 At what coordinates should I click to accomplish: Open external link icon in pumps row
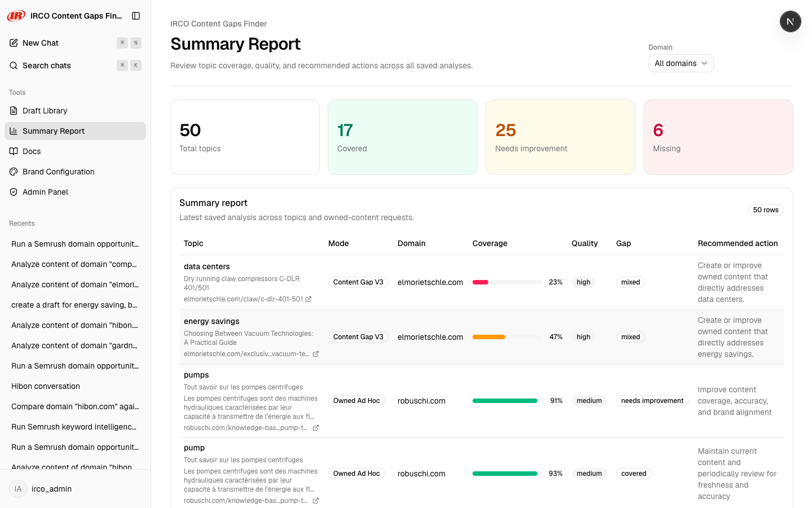coord(316,428)
